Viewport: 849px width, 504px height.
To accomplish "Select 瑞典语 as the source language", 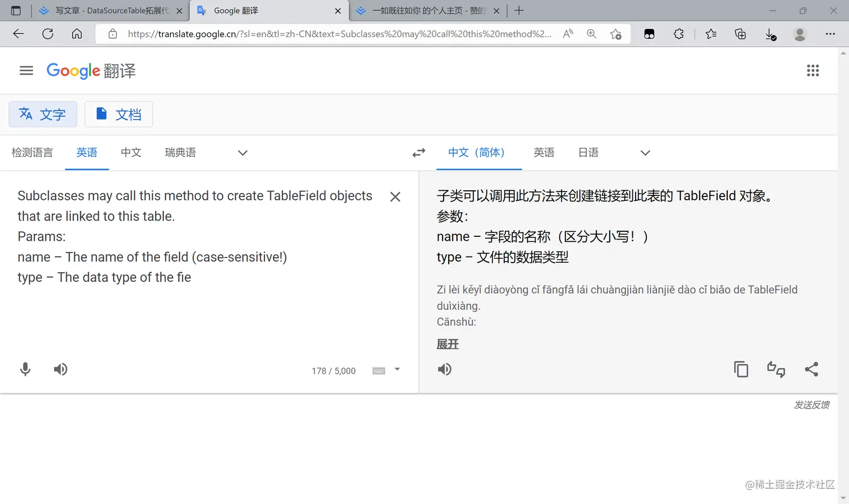I will point(180,153).
